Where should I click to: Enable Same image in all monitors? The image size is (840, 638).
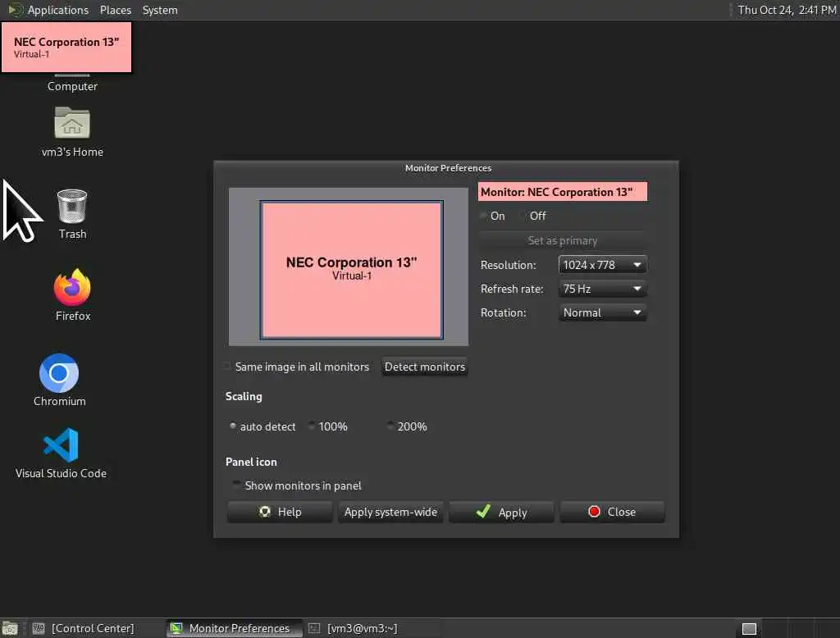228,367
